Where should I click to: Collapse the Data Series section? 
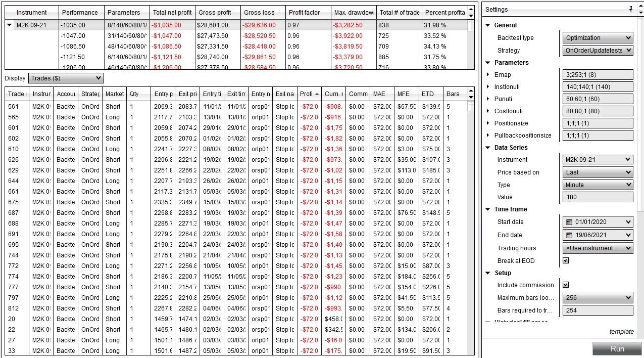coord(487,148)
